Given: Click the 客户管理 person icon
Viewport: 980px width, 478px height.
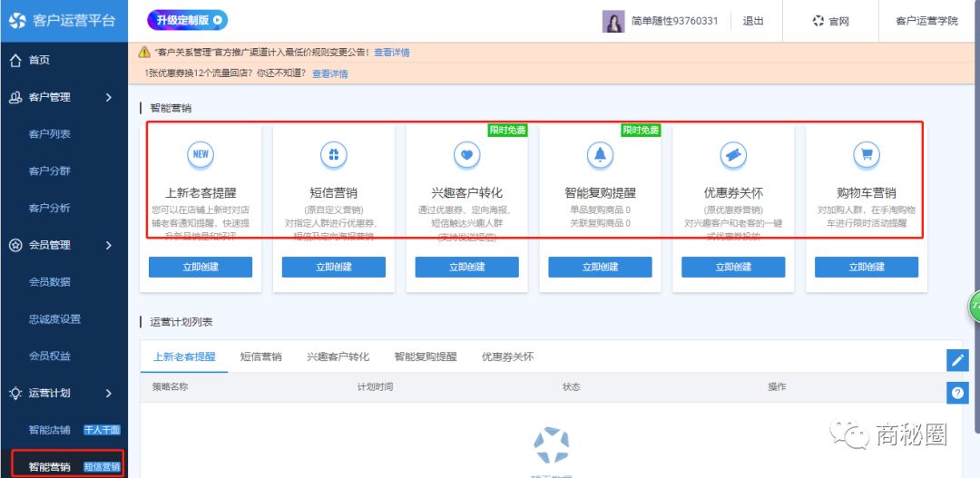Looking at the screenshot, I should coord(16,97).
